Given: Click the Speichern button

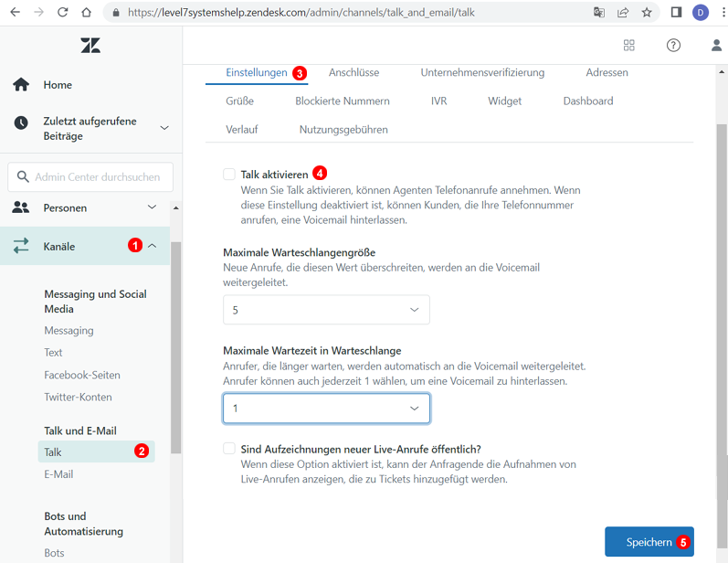Looking at the screenshot, I should [649, 542].
